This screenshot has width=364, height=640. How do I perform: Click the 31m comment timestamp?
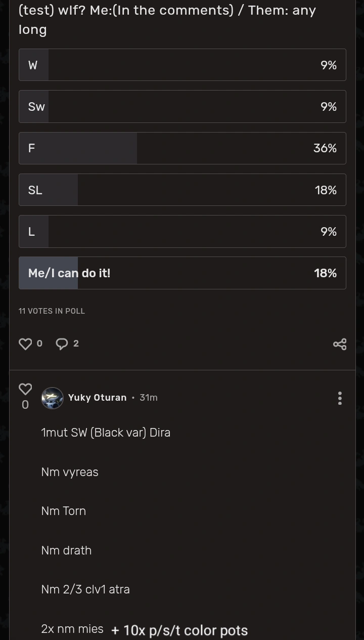coord(149,398)
